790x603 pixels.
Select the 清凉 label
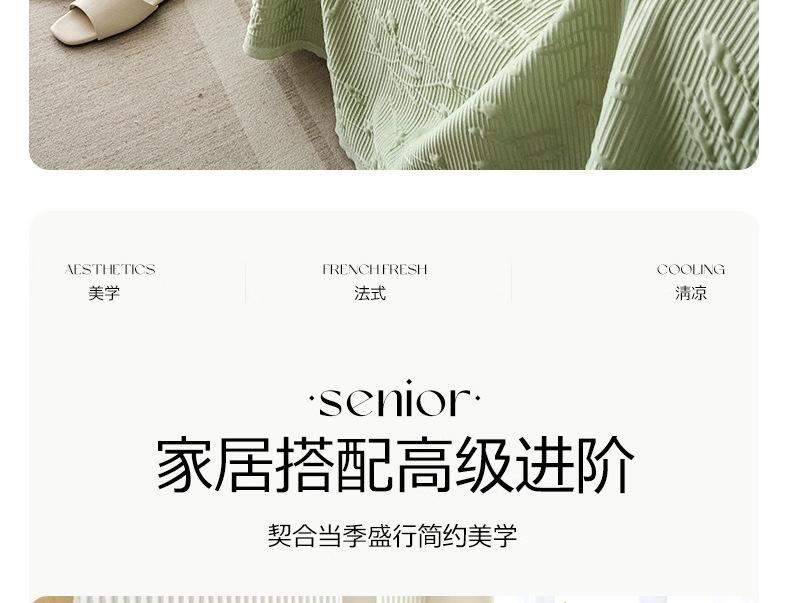point(691,293)
